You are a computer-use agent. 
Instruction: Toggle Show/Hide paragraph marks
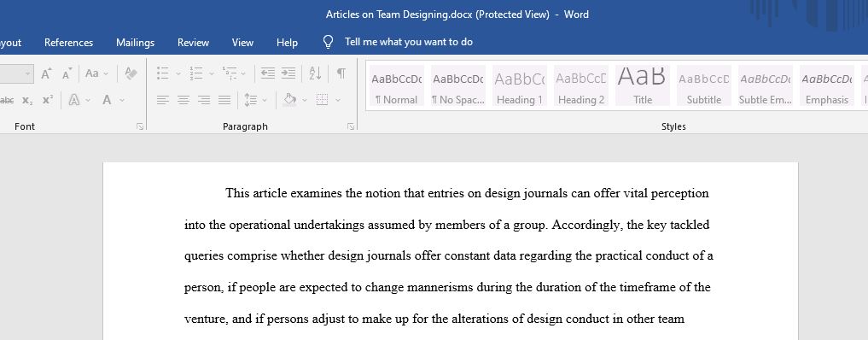(x=341, y=73)
